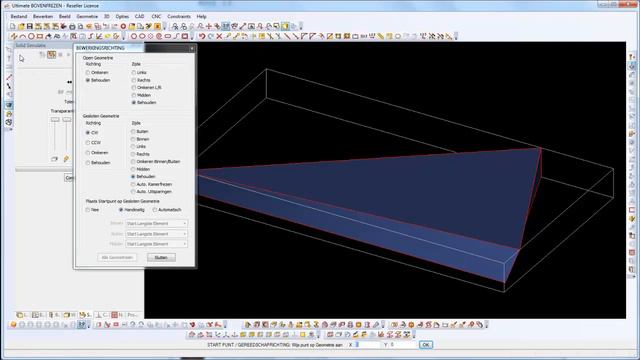640x360 pixels.
Task: Select Buiten side for Gesloten Geometrie
Action: [140, 132]
